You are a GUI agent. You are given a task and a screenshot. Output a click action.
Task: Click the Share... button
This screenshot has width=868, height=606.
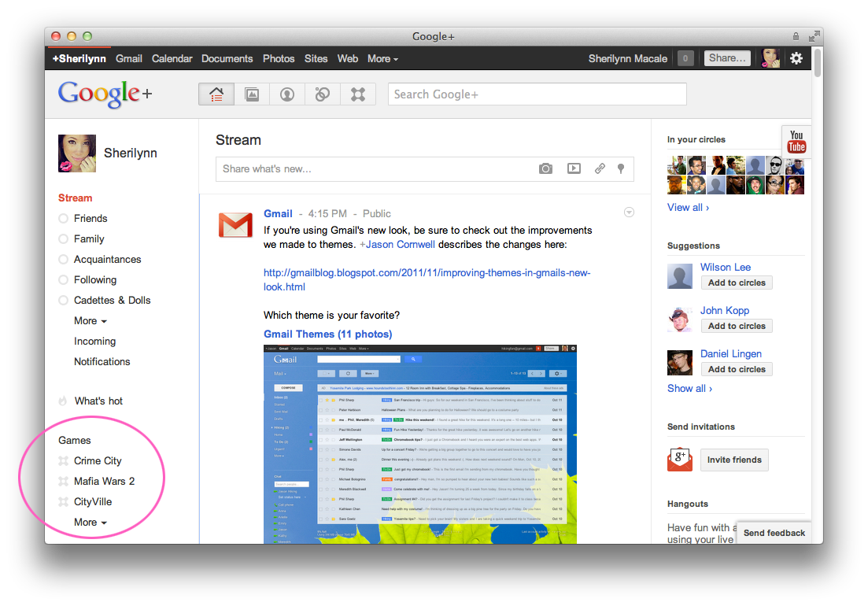727,58
